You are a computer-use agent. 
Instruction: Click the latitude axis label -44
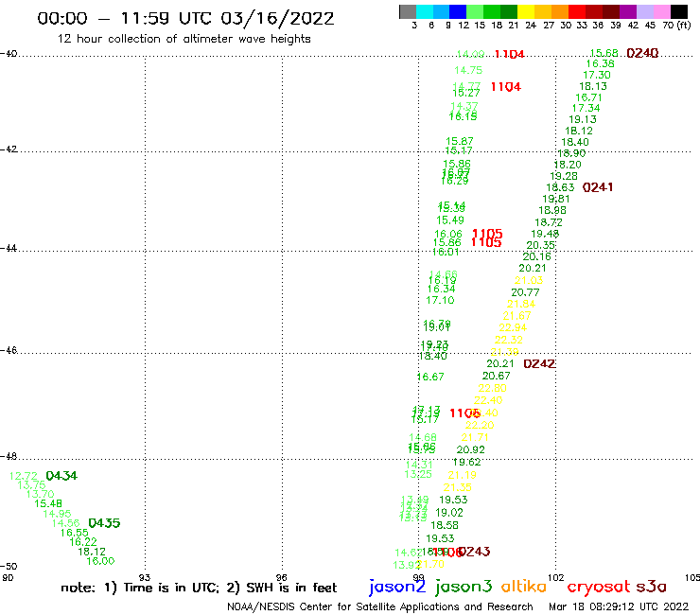9,248
